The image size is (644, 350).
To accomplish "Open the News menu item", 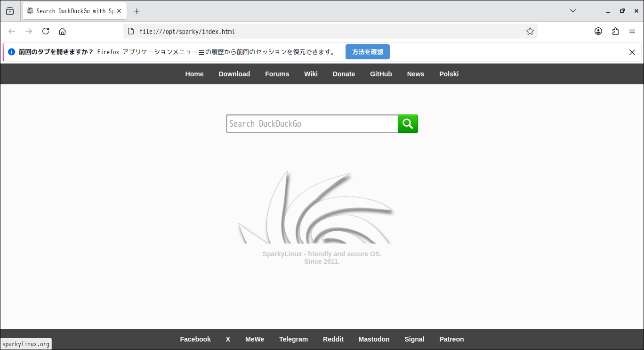I will tap(416, 74).
